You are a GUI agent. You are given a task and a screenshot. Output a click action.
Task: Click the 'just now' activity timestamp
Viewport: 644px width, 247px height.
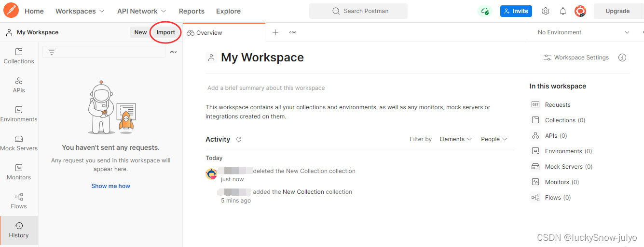tap(233, 179)
